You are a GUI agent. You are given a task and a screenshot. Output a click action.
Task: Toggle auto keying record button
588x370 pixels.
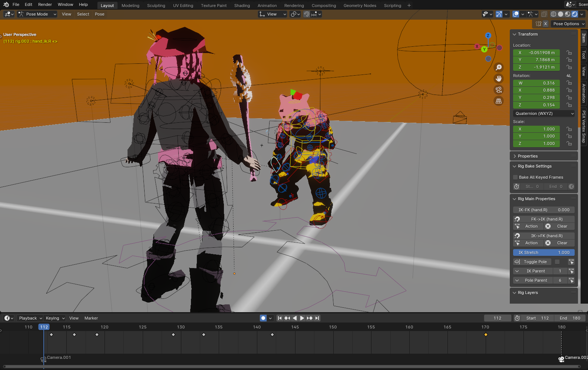tap(263, 318)
